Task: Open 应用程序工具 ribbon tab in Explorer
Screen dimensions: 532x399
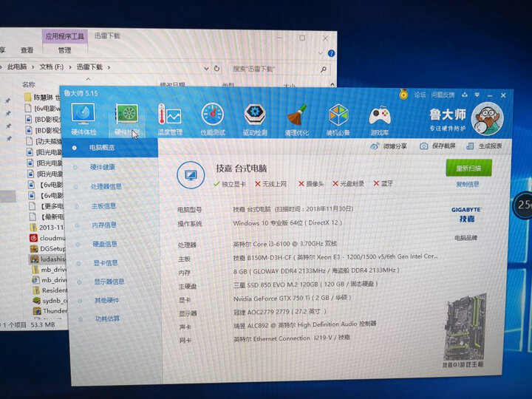Action: click(x=65, y=36)
